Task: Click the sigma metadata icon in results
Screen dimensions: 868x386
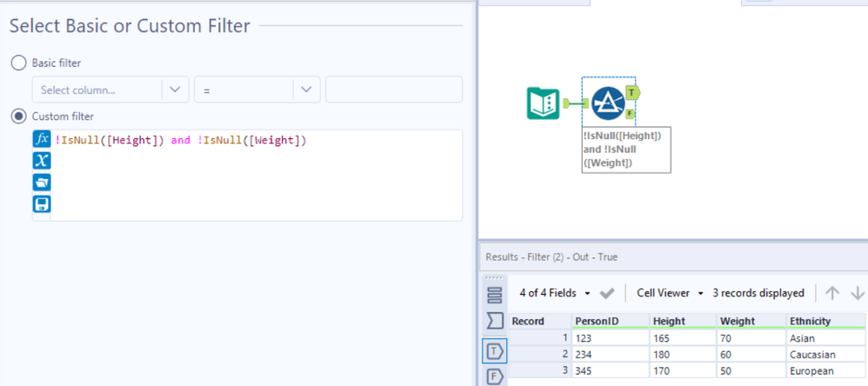Action: (494, 321)
